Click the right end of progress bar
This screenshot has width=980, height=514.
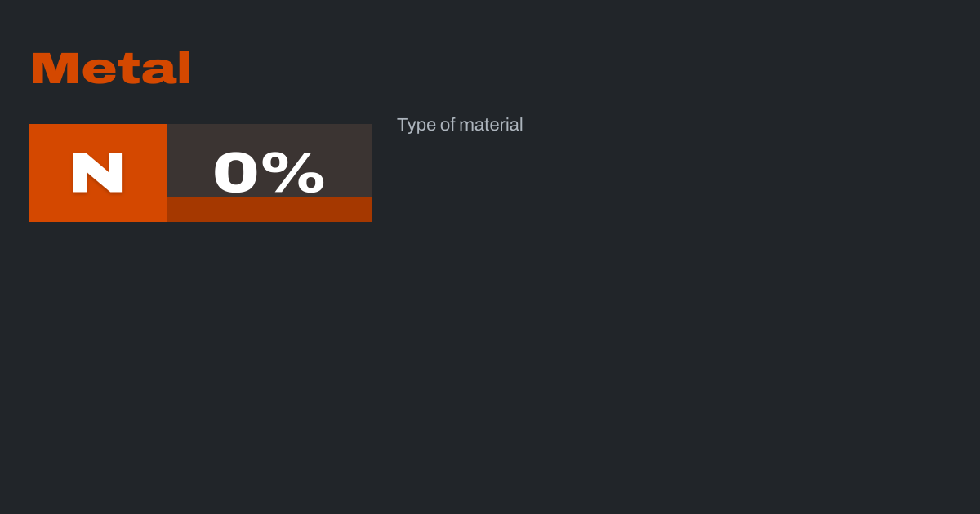click(367, 210)
